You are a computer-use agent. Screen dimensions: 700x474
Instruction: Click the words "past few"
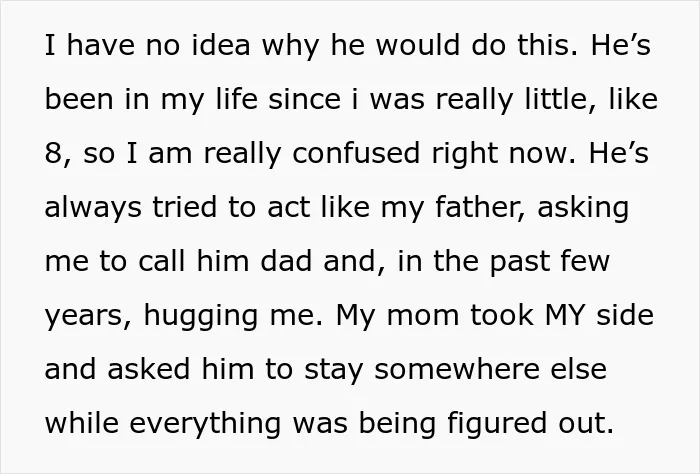click(550, 263)
